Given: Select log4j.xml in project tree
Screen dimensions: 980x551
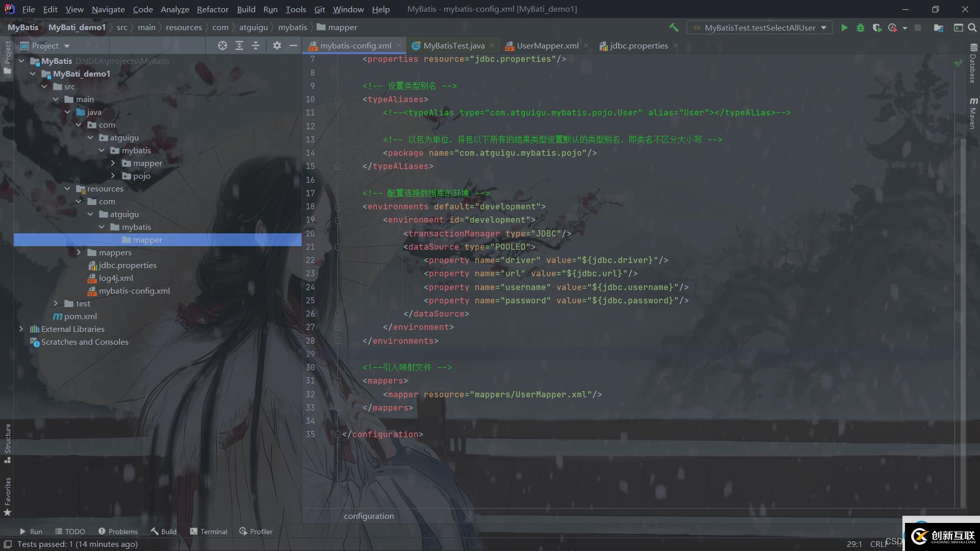Looking at the screenshot, I should [x=116, y=278].
